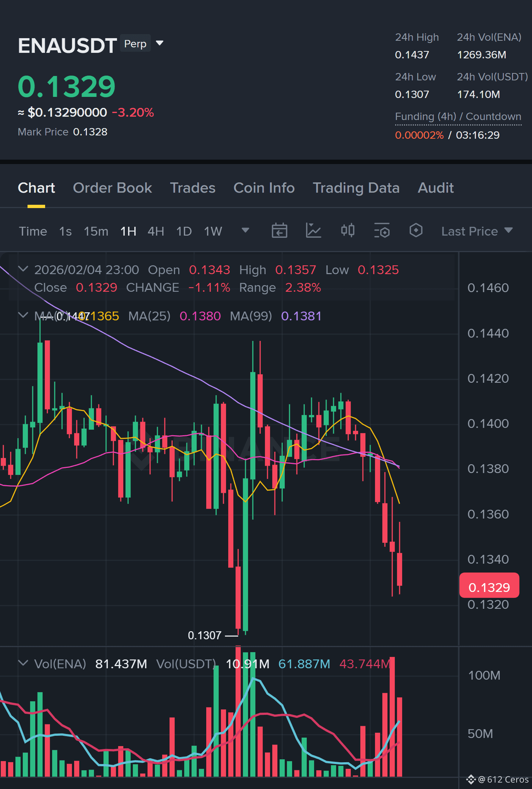Open the chart indicators line icon

point(313,231)
